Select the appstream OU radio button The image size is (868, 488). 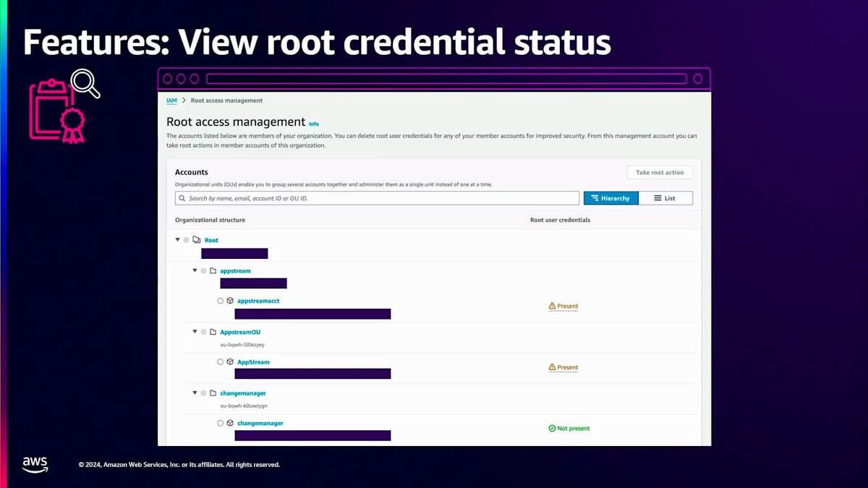point(203,270)
